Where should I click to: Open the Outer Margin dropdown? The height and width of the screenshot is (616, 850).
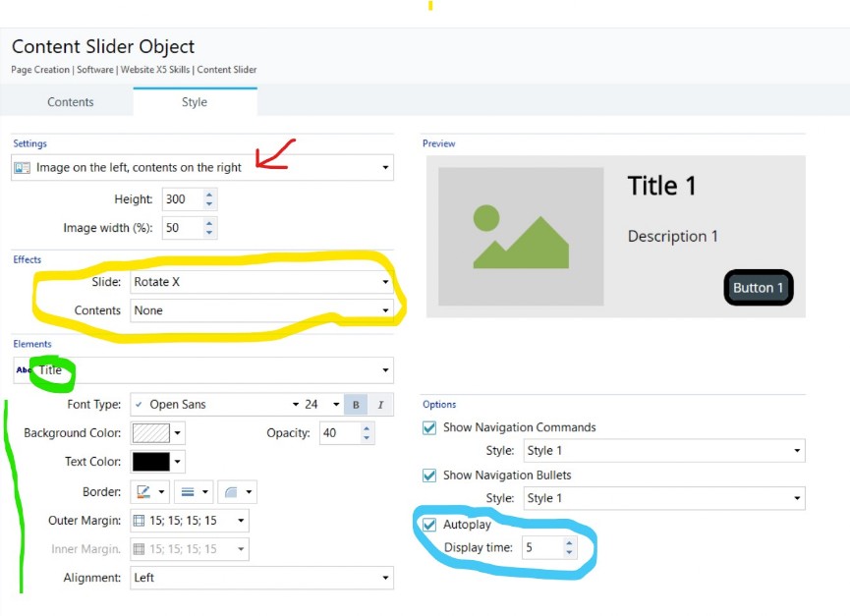190,521
